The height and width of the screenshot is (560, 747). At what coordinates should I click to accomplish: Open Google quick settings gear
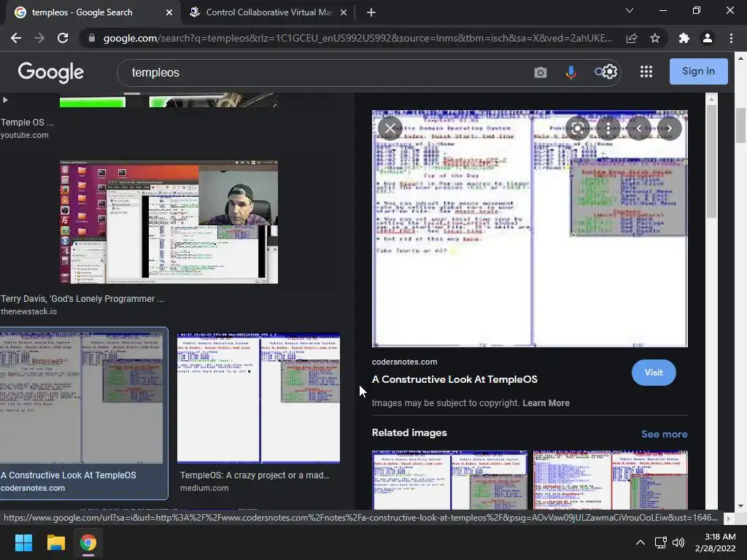[611, 72]
